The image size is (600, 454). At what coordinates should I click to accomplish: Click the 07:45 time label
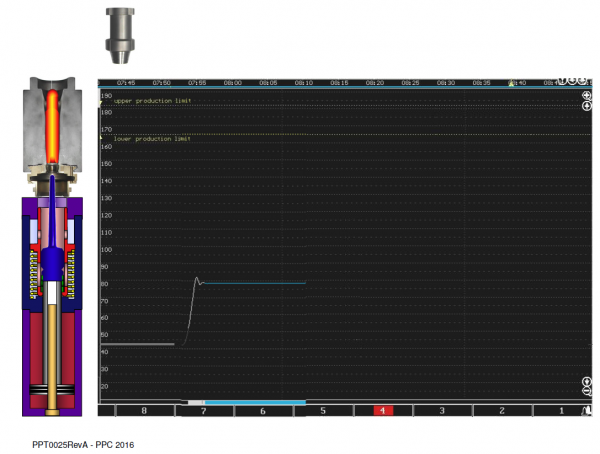[126, 83]
